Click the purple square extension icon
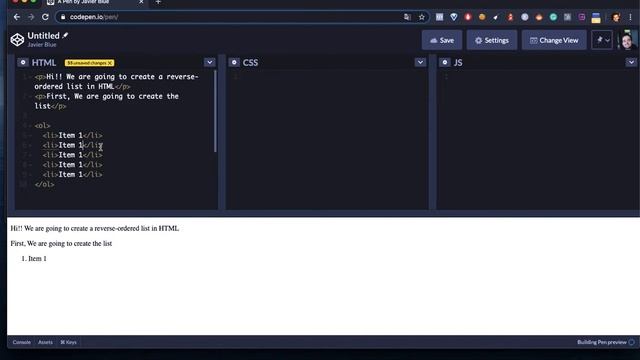 582,17
